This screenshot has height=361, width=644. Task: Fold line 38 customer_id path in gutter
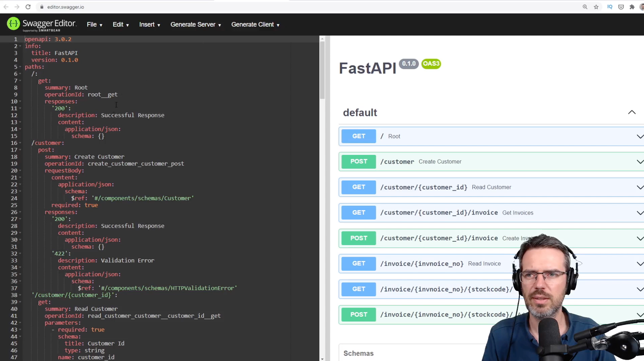(20, 295)
